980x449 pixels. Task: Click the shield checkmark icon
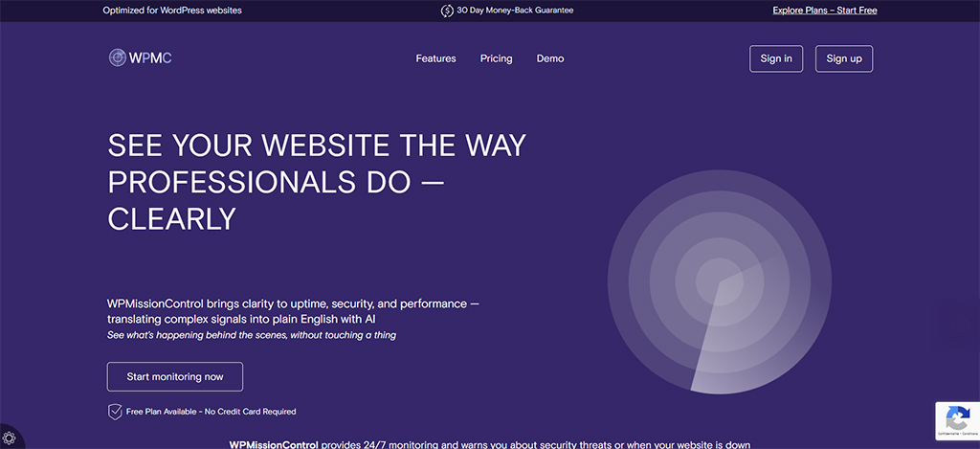pyautogui.click(x=115, y=412)
